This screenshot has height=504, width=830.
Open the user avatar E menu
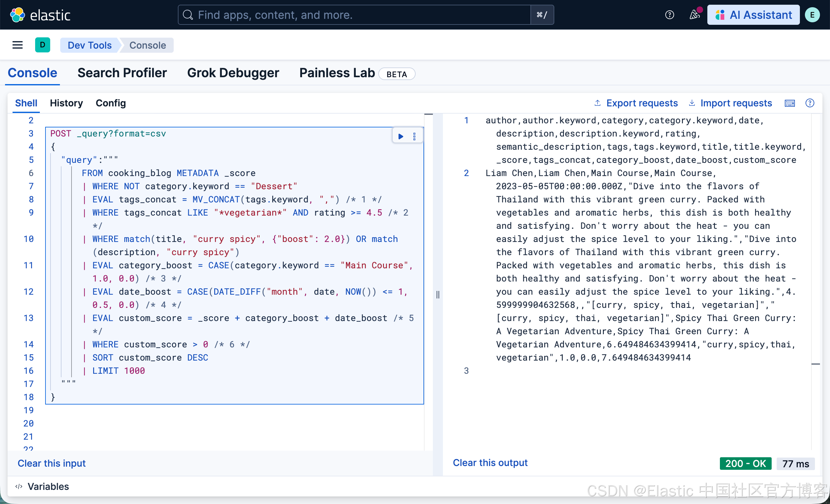812,15
